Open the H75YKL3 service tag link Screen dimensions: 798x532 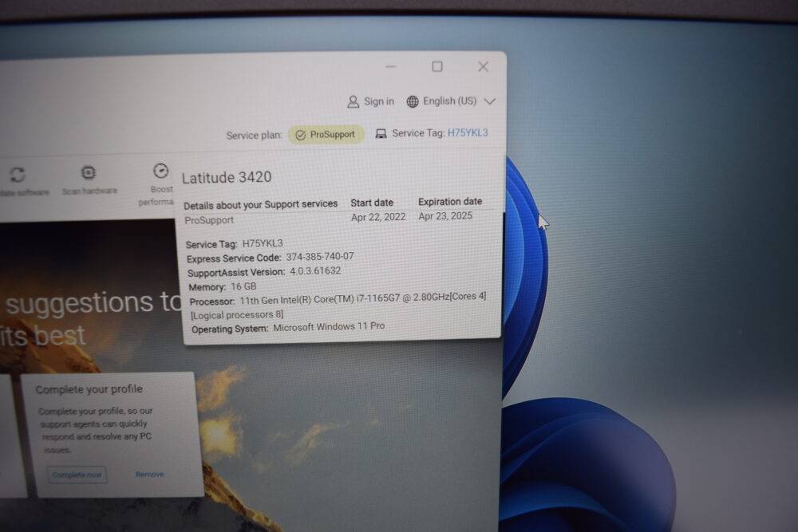467,132
